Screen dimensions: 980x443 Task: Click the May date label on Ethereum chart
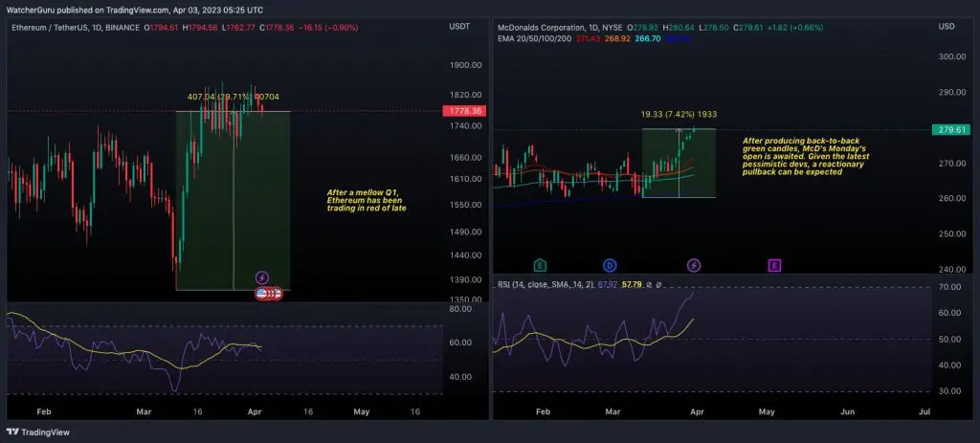[361, 411]
